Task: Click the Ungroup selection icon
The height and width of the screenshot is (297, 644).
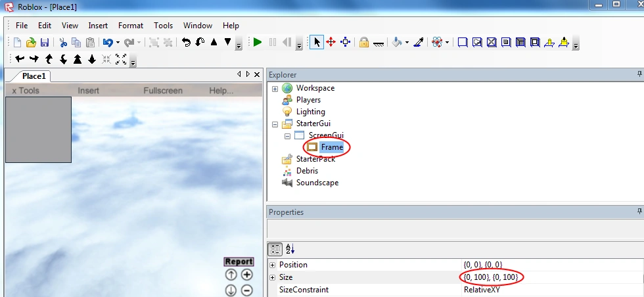Action: (x=168, y=42)
